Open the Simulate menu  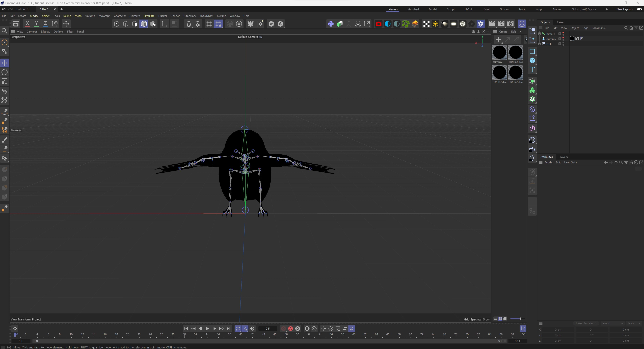click(x=149, y=16)
